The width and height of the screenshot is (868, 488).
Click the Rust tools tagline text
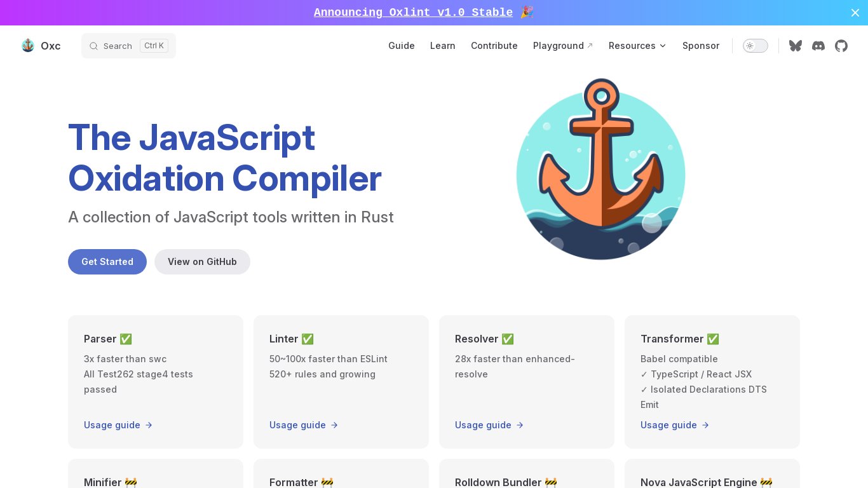[231, 217]
